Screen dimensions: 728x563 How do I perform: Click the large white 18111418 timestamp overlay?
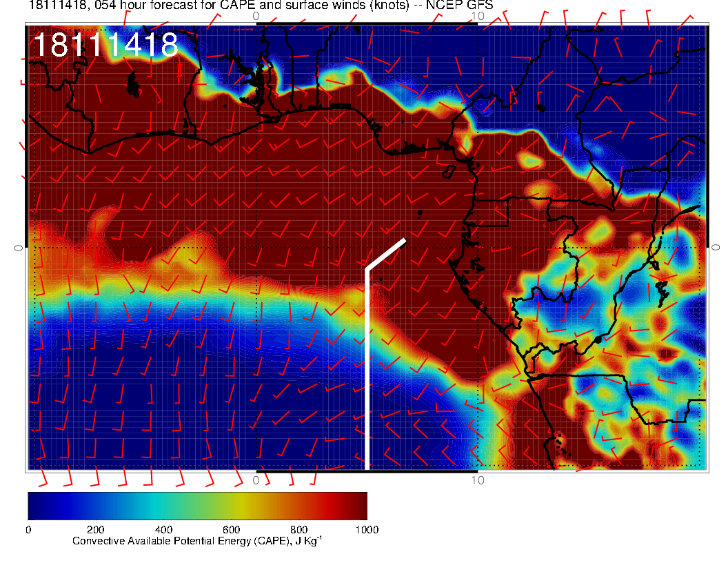[x=105, y=46]
